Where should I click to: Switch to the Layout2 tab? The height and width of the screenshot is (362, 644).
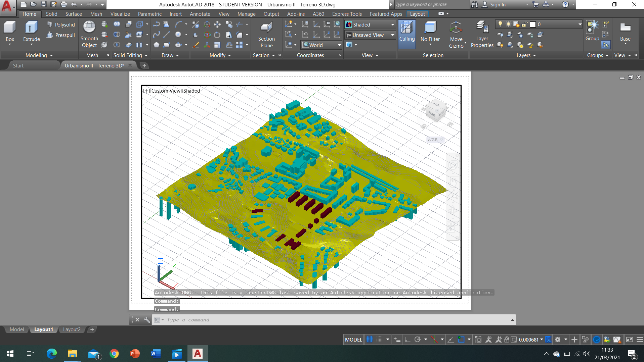(72, 329)
